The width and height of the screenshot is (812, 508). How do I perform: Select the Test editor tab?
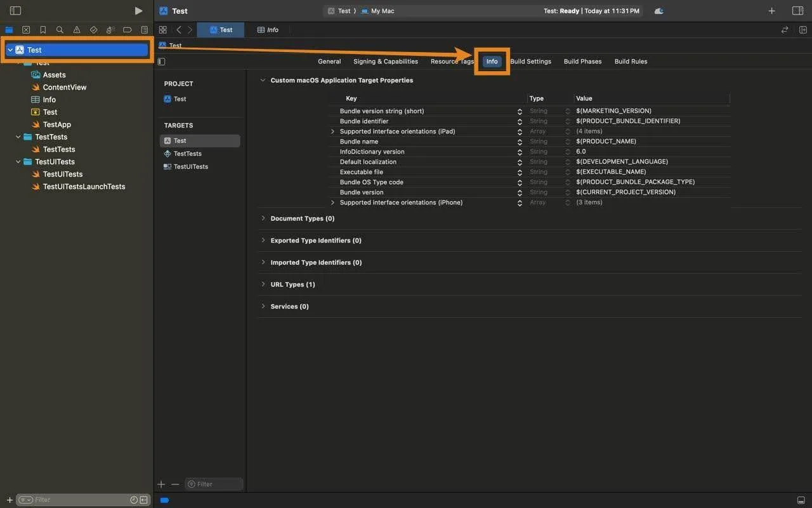[x=221, y=30]
